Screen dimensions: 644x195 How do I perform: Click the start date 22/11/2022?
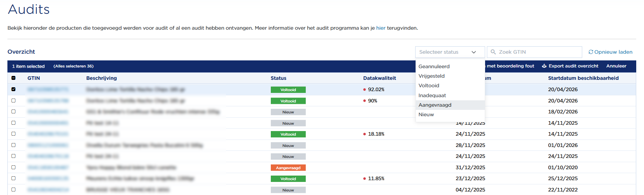coord(563,190)
